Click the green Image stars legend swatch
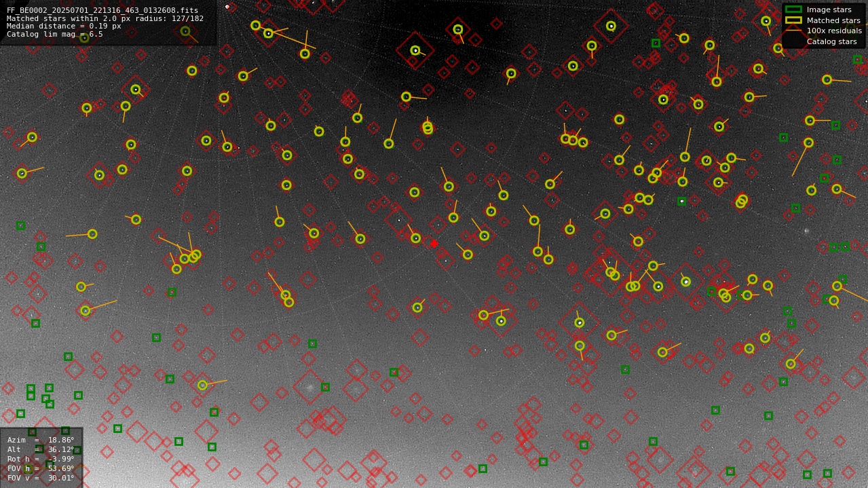 (x=793, y=10)
